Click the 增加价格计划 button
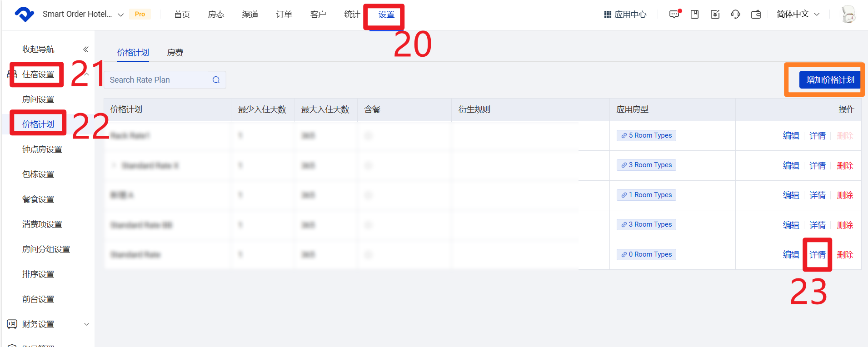The height and width of the screenshot is (347, 868). coord(830,80)
